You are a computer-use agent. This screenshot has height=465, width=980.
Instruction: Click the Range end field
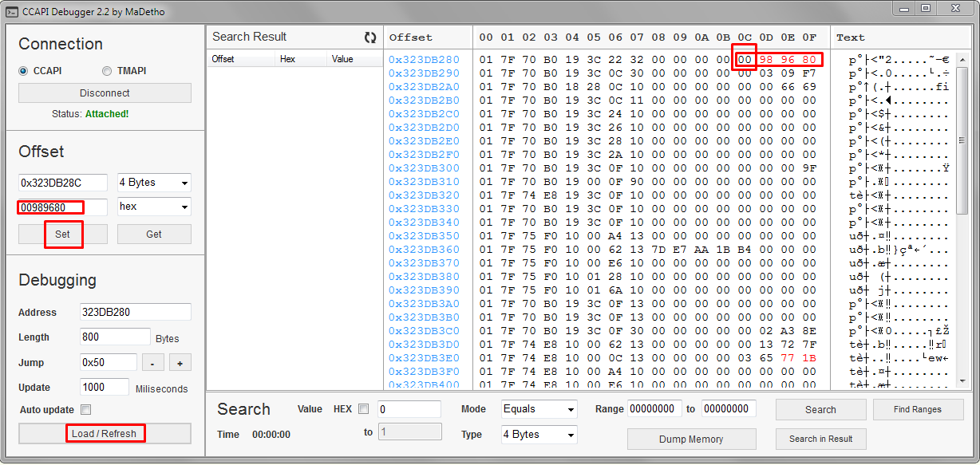pyautogui.click(x=729, y=408)
